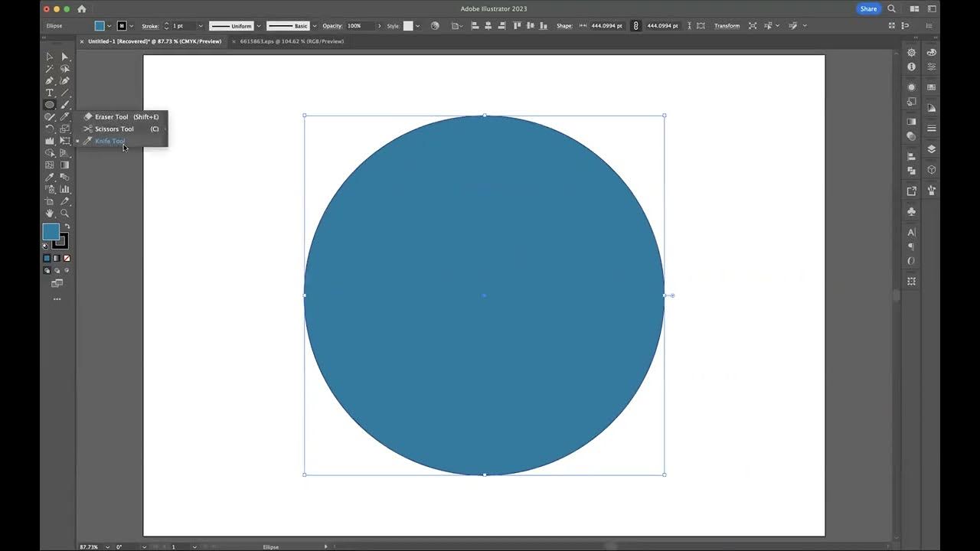Open the control bar stroke color dropdown
Image resolution: width=980 pixels, height=551 pixels.
click(x=131, y=26)
